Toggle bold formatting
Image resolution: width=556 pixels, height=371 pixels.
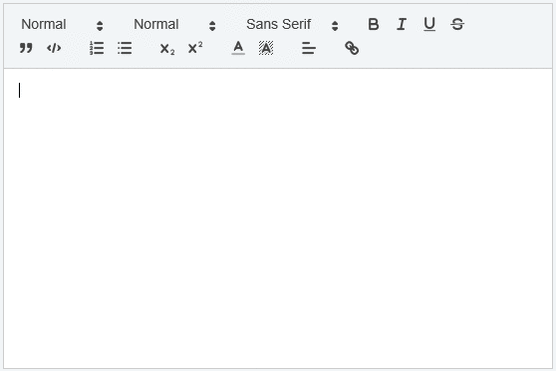click(x=373, y=24)
